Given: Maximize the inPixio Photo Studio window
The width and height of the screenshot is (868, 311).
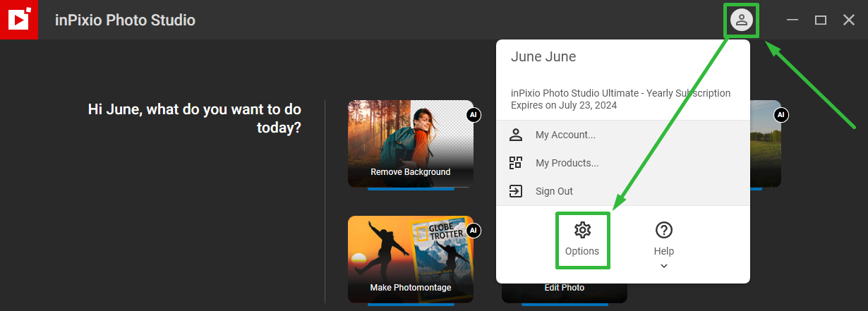Looking at the screenshot, I should coord(821,20).
